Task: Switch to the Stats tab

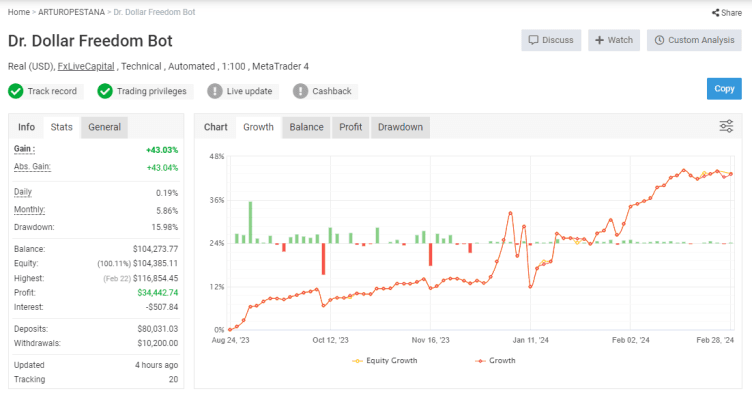Action: click(61, 127)
